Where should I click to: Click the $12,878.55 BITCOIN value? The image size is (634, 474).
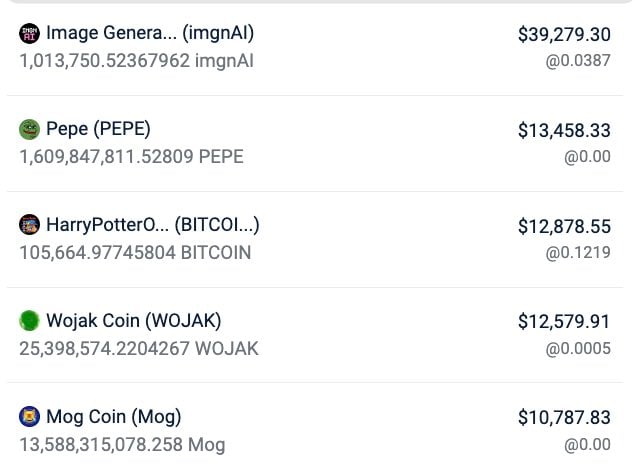click(x=563, y=226)
